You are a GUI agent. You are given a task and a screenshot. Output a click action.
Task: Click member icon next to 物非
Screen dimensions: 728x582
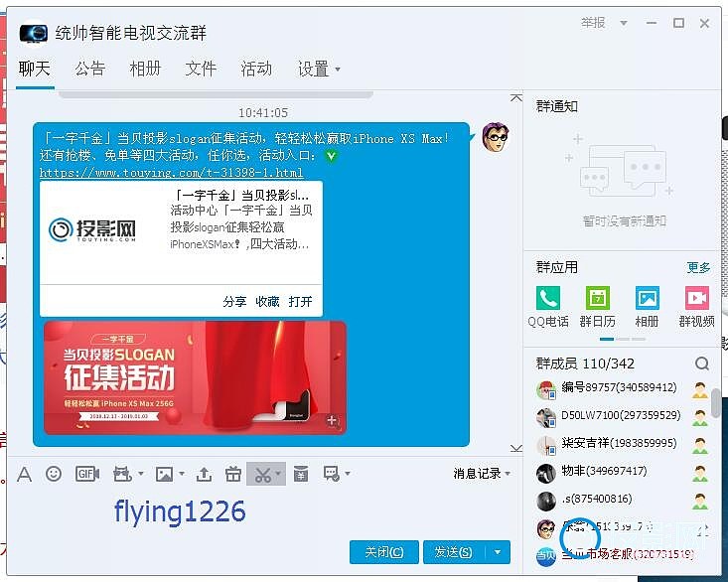click(x=699, y=474)
